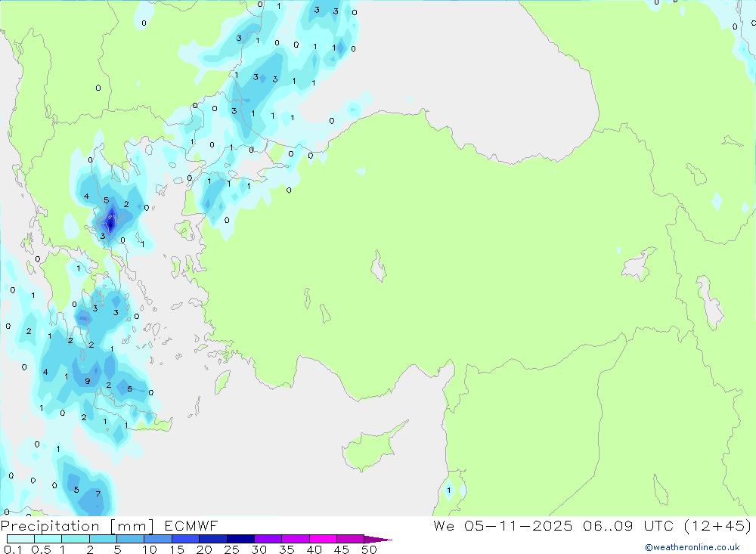Select the 35–40 mm legend swatch
The height and width of the screenshot is (554, 756).
click(x=296, y=539)
